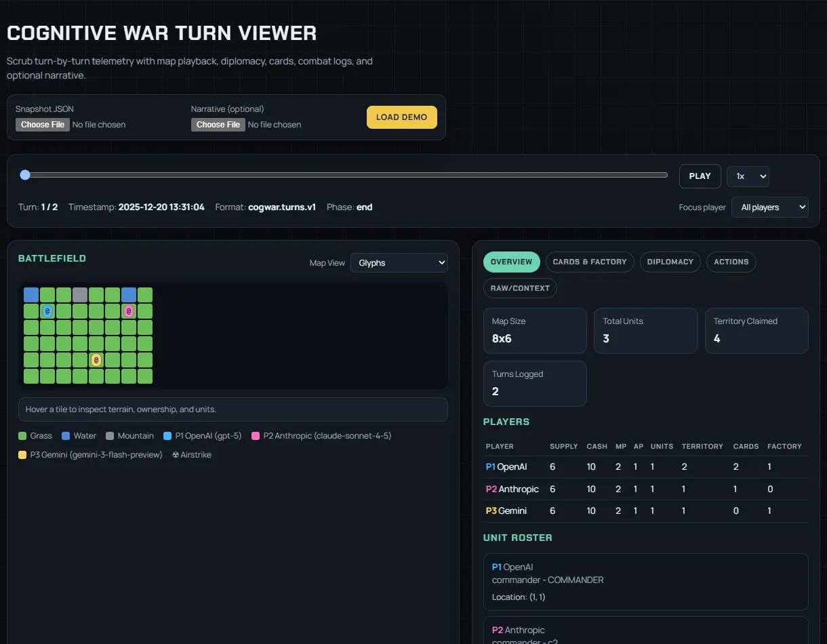Image resolution: width=827 pixels, height=644 pixels.
Task: Click the Airstrike legend icon
Action: [176, 455]
